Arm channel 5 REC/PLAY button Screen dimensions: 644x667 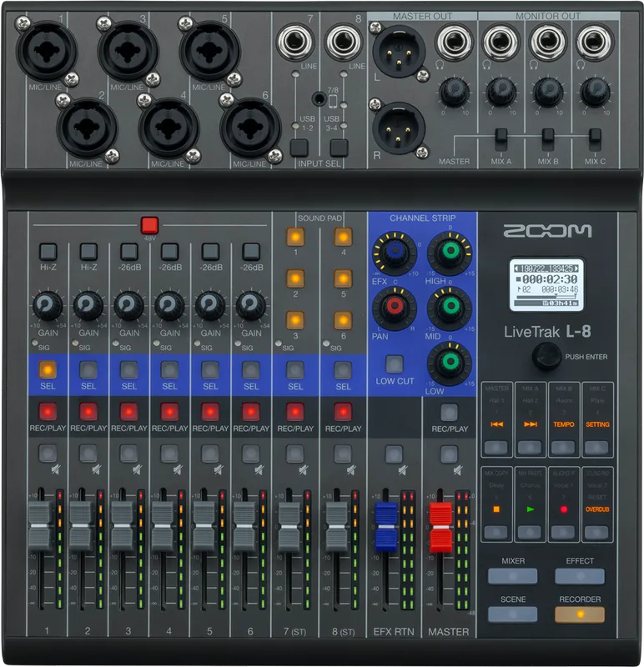click(210, 411)
